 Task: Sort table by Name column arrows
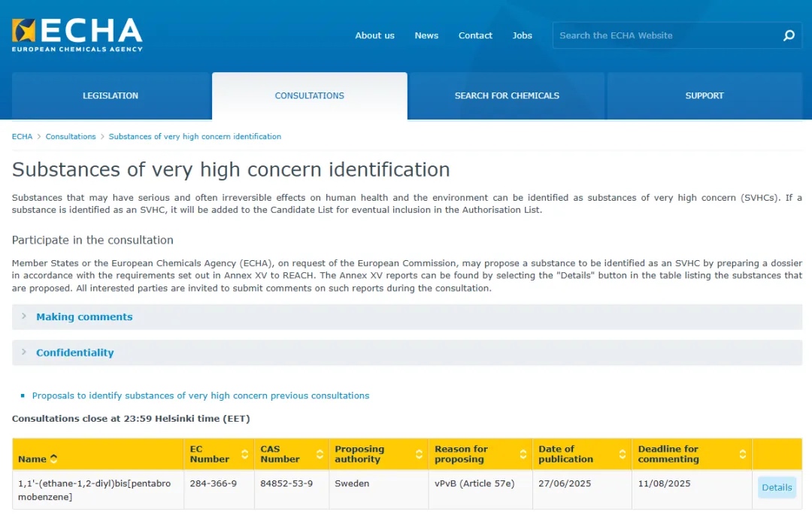click(53, 459)
